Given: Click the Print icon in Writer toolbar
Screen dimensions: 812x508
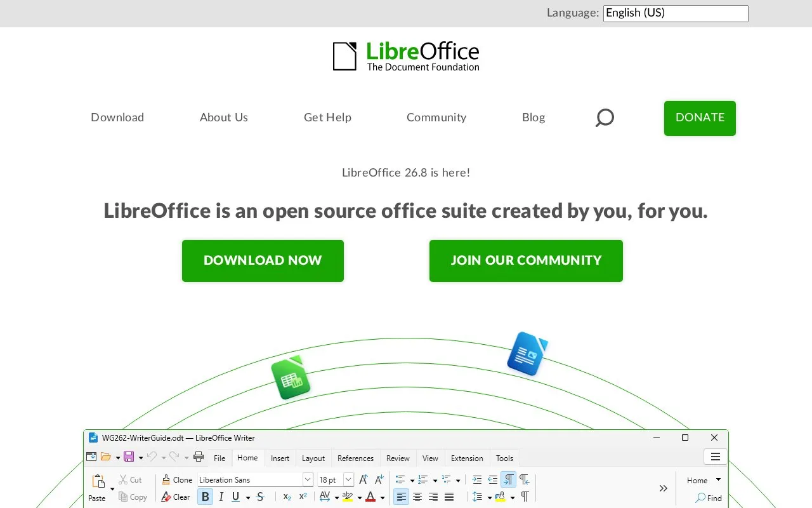Looking at the screenshot, I should click(199, 457).
